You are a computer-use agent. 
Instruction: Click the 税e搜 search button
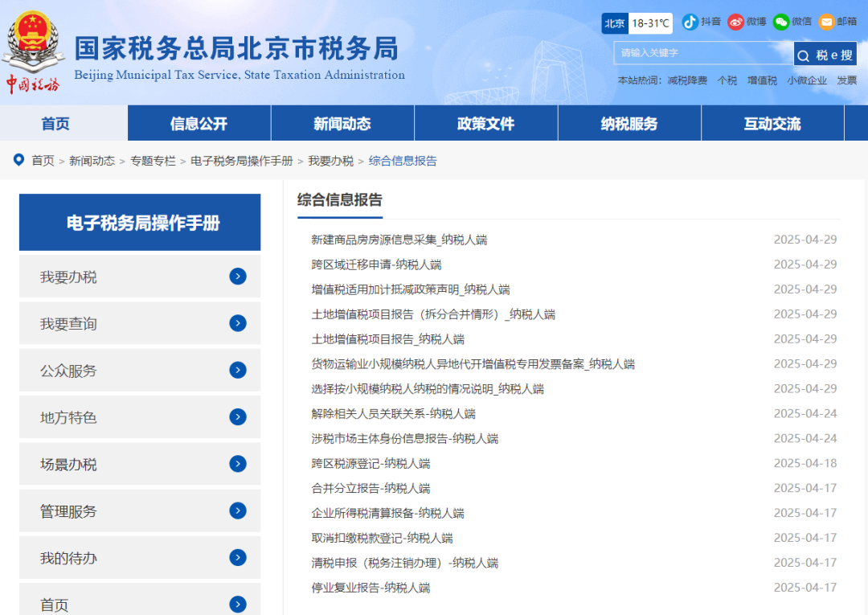pos(825,55)
